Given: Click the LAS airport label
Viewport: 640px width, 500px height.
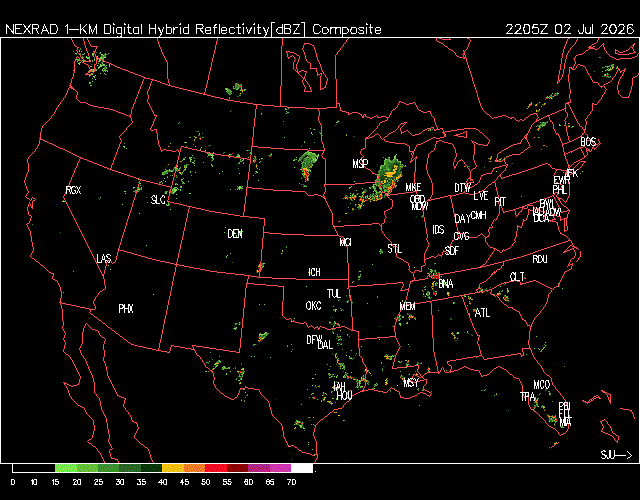Looking at the screenshot, I should click(104, 258).
